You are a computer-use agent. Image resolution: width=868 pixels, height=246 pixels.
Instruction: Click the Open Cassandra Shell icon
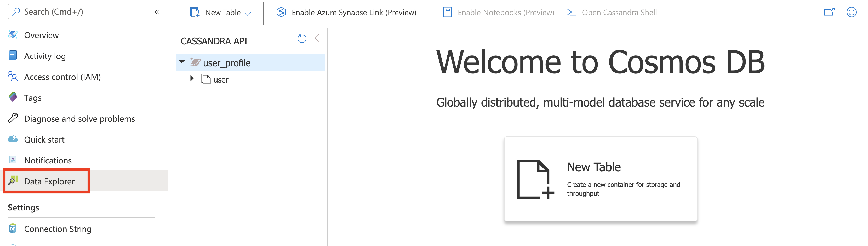[571, 13]
